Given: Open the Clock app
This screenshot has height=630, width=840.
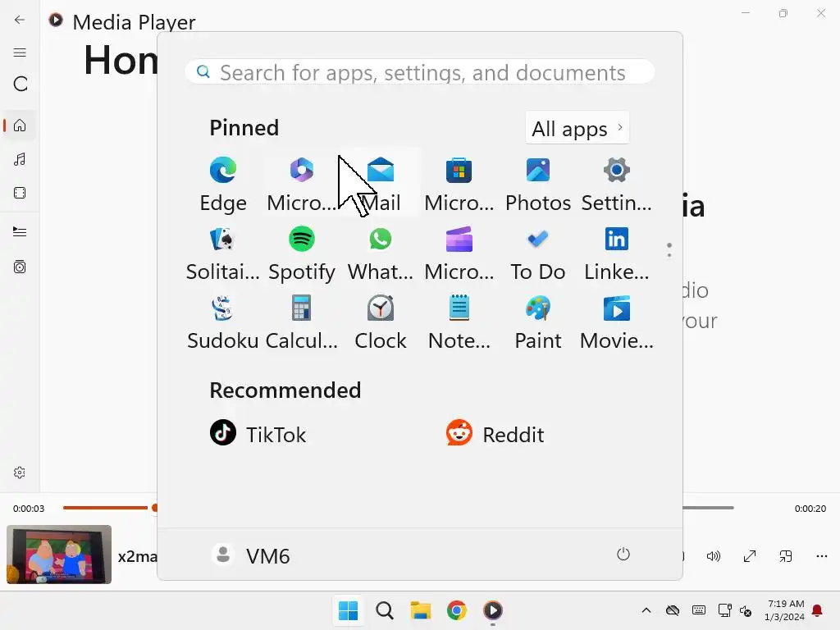Looking at the screenshot, I should [x=381, y=322].
